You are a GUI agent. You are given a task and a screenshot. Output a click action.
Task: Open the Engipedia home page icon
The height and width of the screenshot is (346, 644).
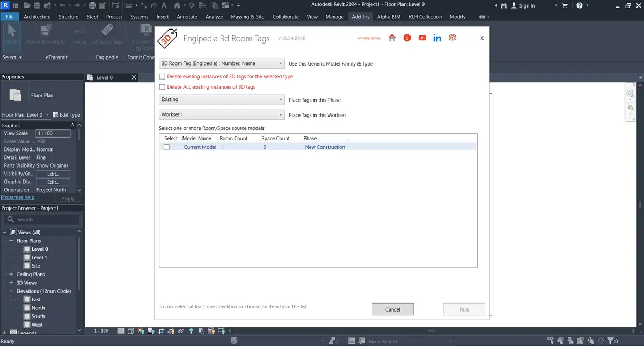pyautogui.click(x=392, y=38)
